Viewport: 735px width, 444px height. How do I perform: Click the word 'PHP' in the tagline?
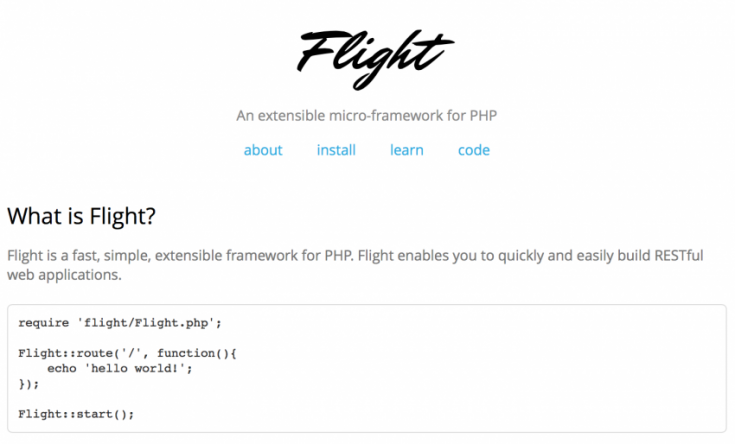point(483,115)
